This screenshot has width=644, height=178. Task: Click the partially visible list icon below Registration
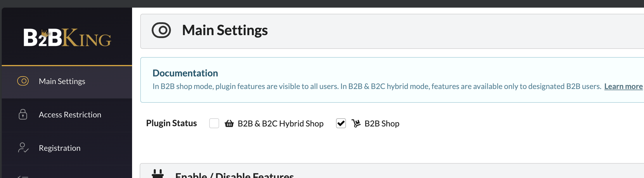coord(23,177)
